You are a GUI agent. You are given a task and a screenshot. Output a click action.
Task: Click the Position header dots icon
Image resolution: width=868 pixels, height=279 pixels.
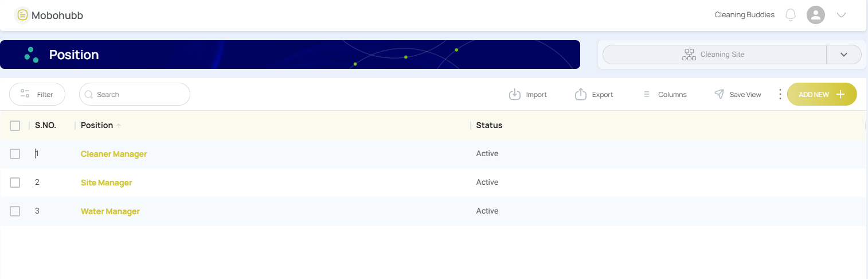[31, 55]
